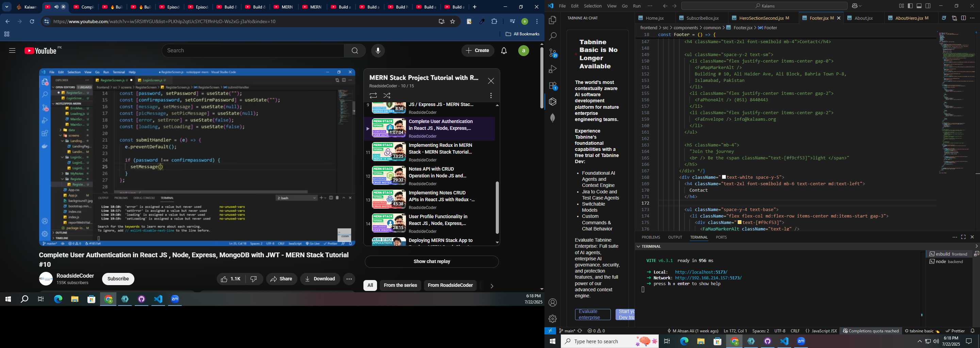
Task: Focus the YouTube Search input field
Action: [x=252, y=51]
